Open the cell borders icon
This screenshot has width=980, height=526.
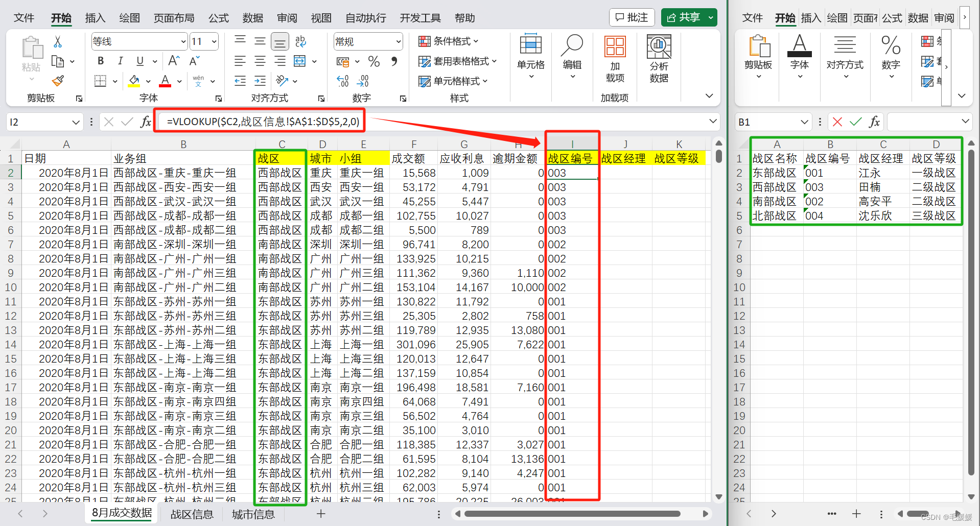coord(101,81)
